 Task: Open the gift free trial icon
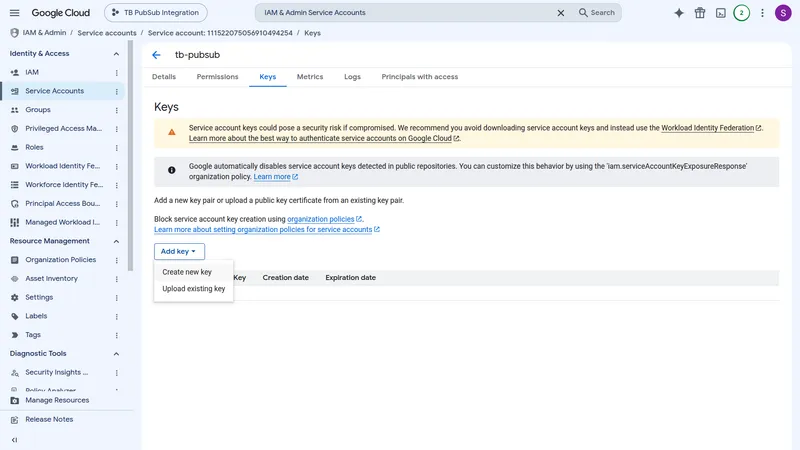700,13
